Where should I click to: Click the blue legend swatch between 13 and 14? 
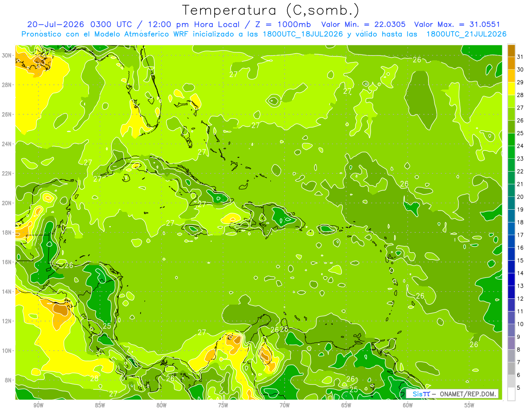[x=511, y=280]
